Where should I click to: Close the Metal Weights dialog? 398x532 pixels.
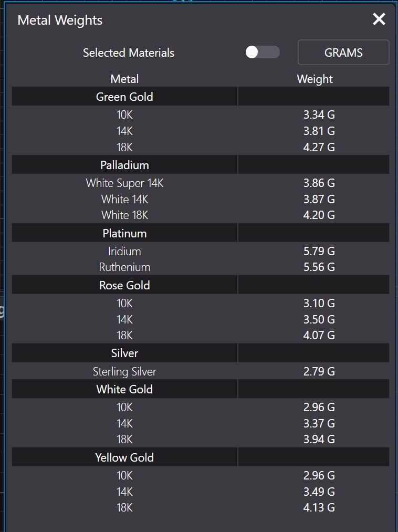379,19
